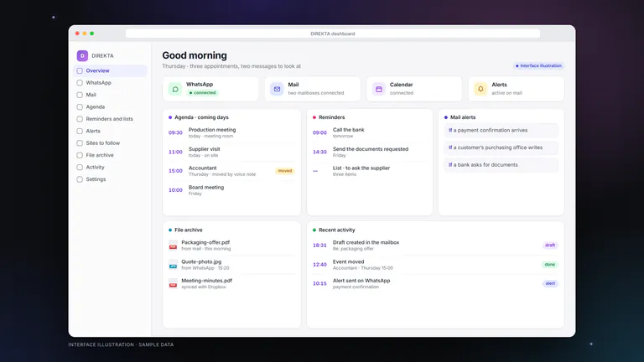Click the Reminders panel heading

click(x=331, y=117)
